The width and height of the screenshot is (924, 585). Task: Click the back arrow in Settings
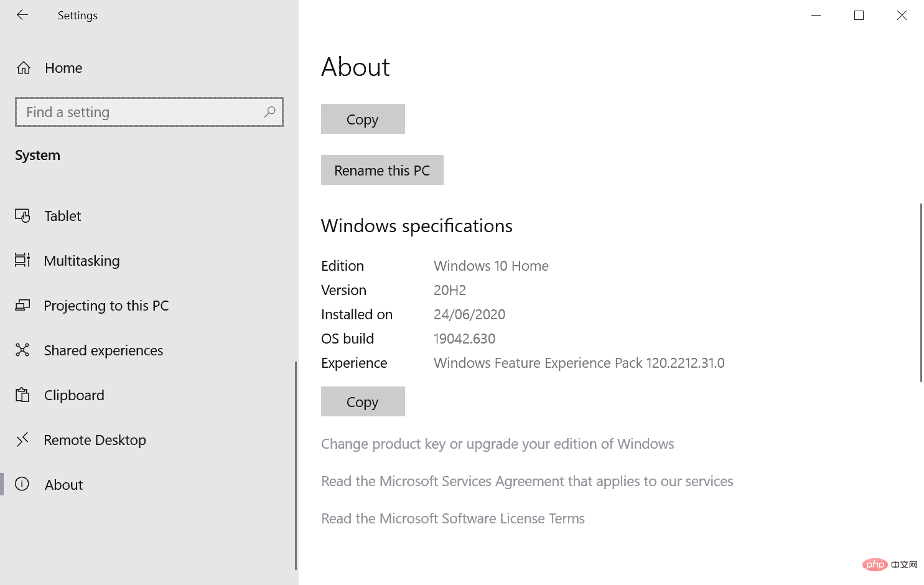[22, 15]
